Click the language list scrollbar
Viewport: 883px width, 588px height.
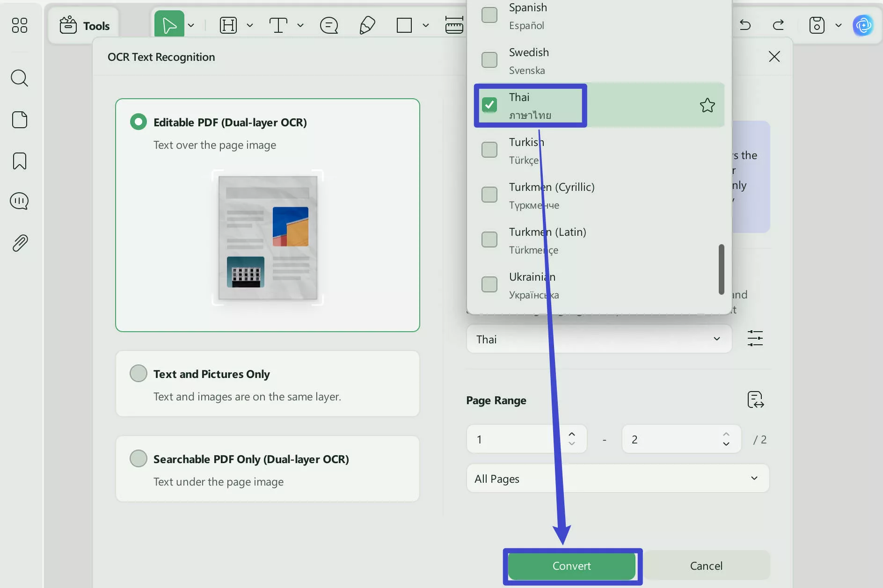pyautogui.click(x=721, y=269)
